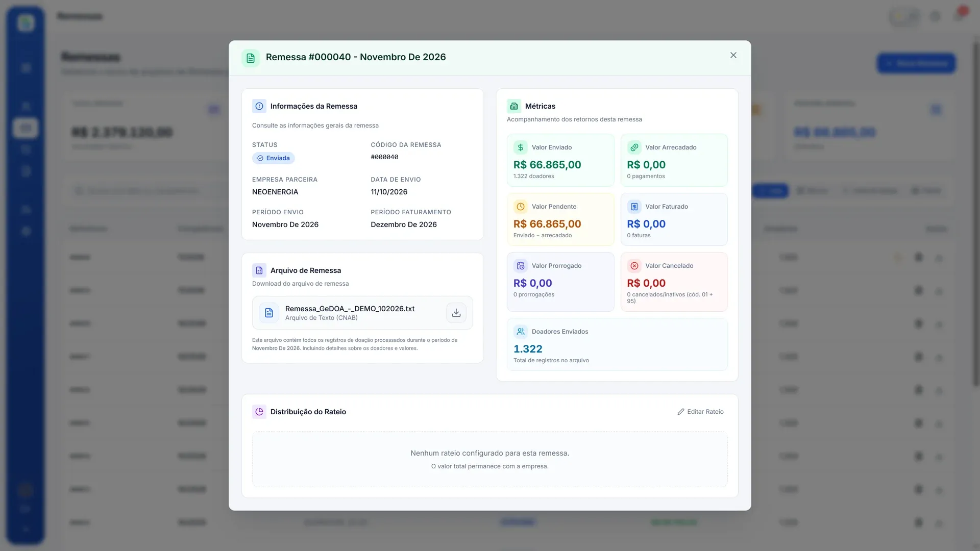Click the Doadores Enviados people icon
The image size is (980, 551).
pyautogui.click(x=520, y=332)
